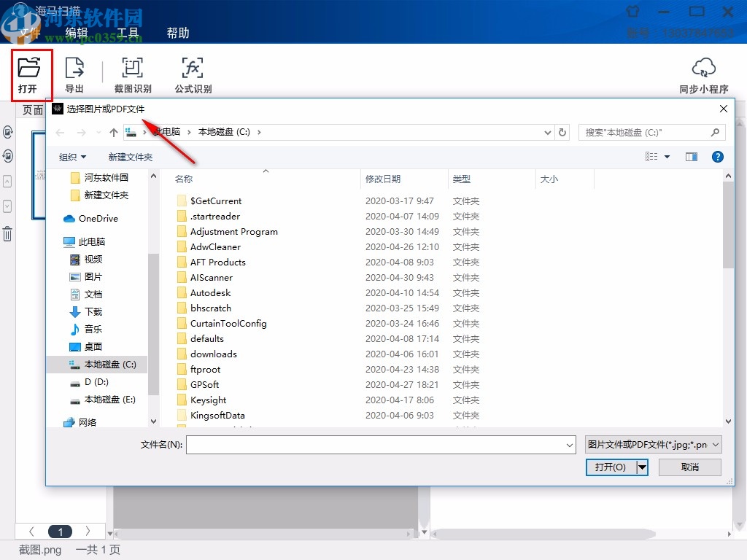Open 视频 videos folder in sidebar
Image resolution: width=747 pixels, height=560 pixels.
(86, 259)
